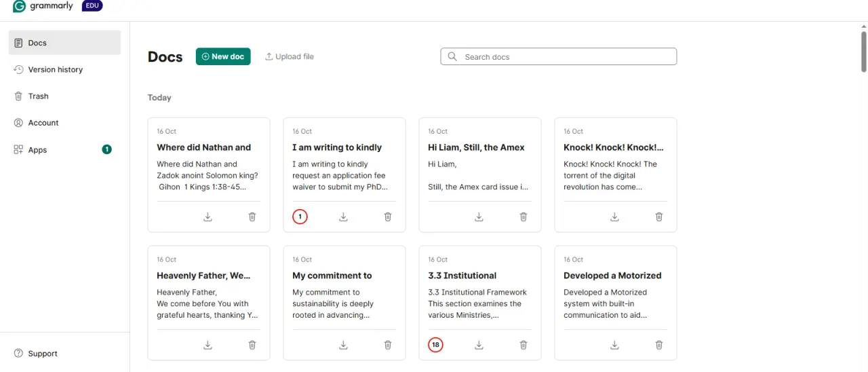Click the Search docs field
The width and height of the screenshot is (868, 372).
559,56
